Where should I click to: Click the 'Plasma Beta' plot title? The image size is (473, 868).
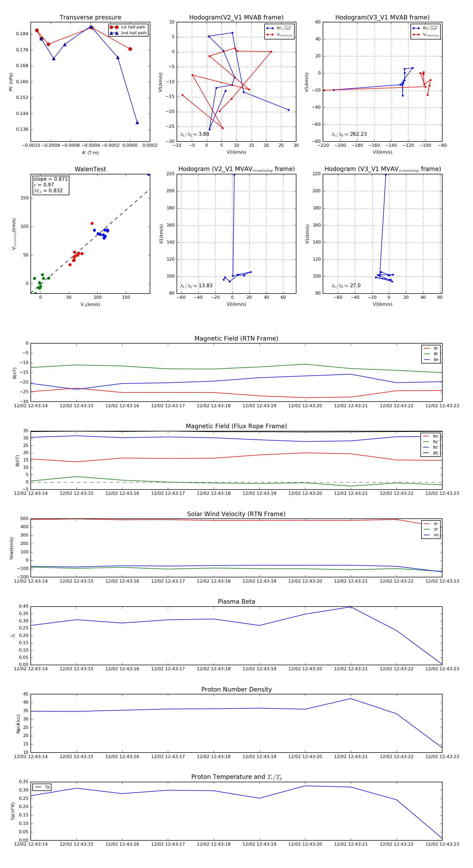tap(236, 602)
